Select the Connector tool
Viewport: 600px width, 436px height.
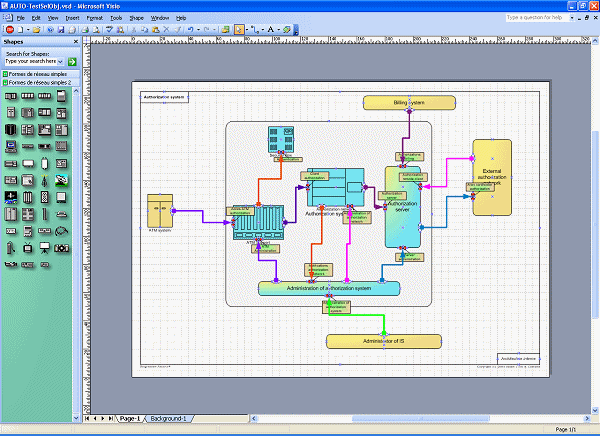254,29
